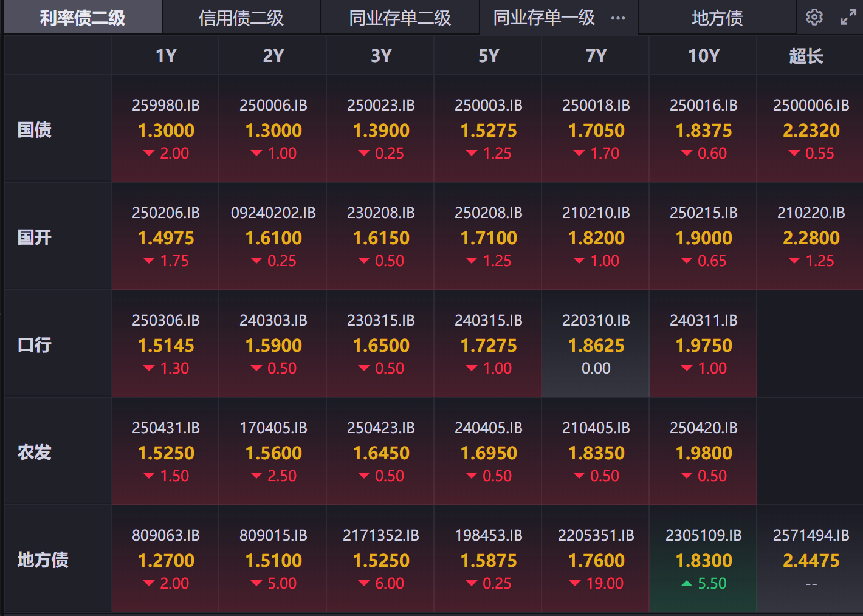Select the 同业存单一级 tab
Image resolution: width=863 pixels, height=616 pixels.
pyautogui.click(x=544, y=18)
